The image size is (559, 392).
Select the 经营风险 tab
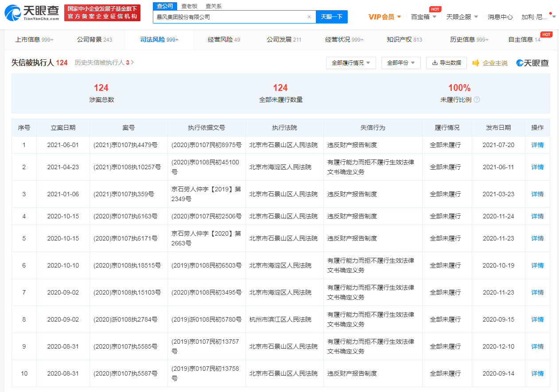tap(224, 39)
